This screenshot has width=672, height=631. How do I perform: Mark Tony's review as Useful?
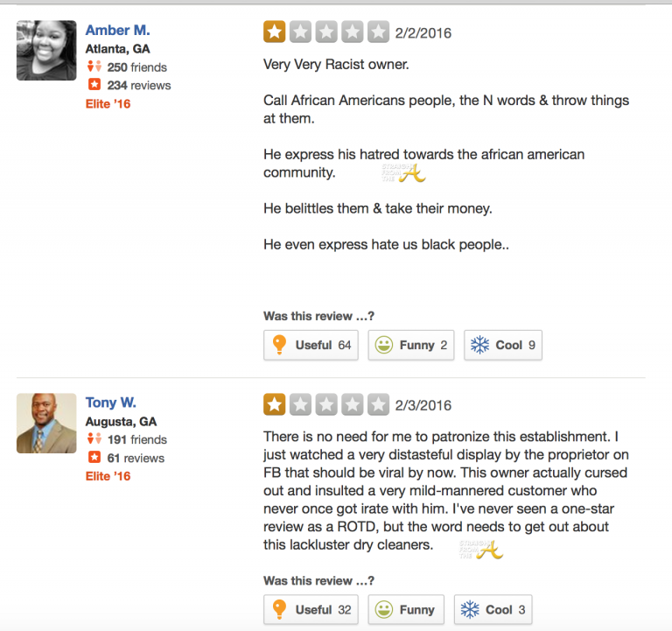click(x=311, y=609)
